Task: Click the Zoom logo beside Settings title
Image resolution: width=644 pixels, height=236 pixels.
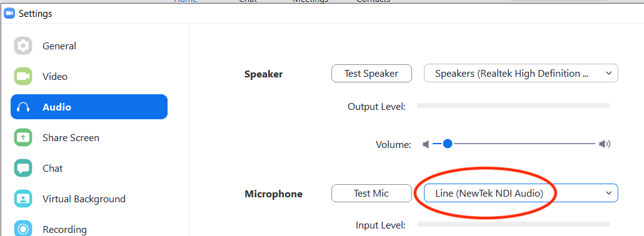Action: (x=9, y=14)
